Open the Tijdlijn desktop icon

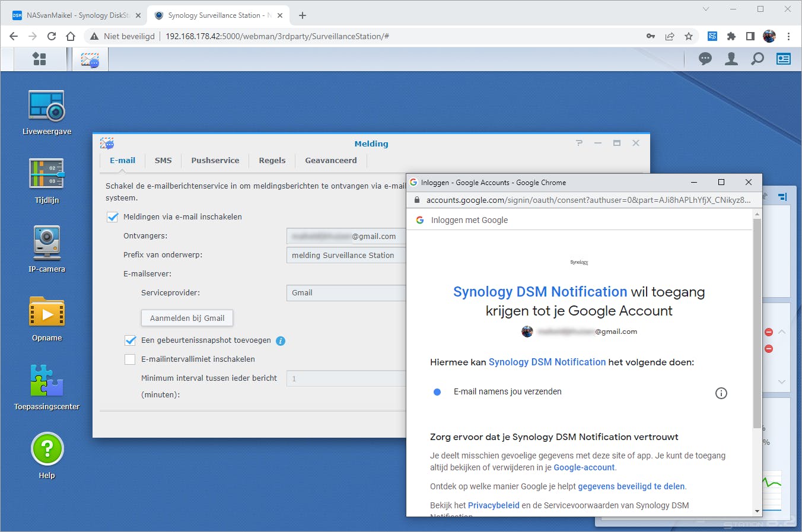pos(47,181)
